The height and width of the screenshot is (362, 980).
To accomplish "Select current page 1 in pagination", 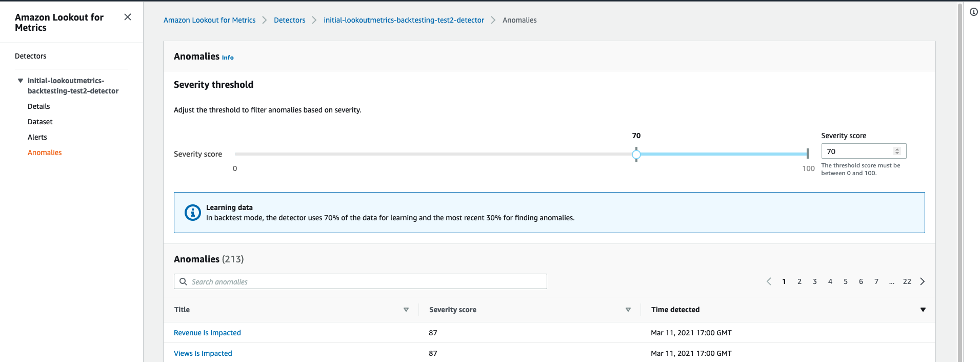I will tap(784, 281).
